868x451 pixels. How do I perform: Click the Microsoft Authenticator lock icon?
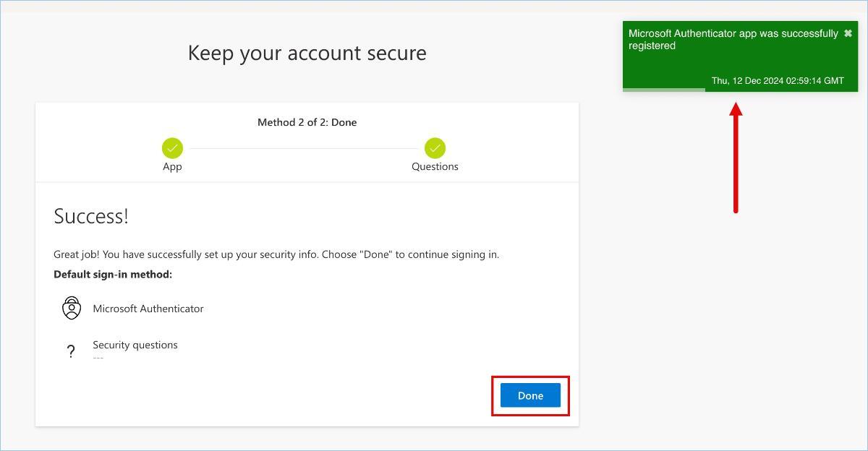72,308
